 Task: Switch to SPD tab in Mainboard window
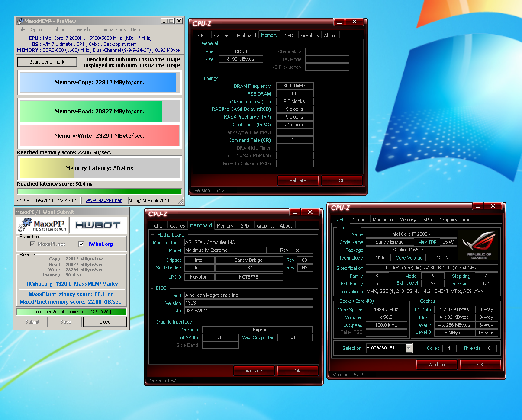pyautogui.click(x=245, y=226)
